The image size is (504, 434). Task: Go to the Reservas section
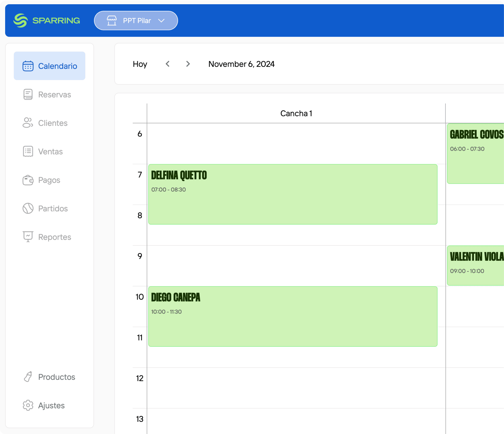(x=50, y=94)
